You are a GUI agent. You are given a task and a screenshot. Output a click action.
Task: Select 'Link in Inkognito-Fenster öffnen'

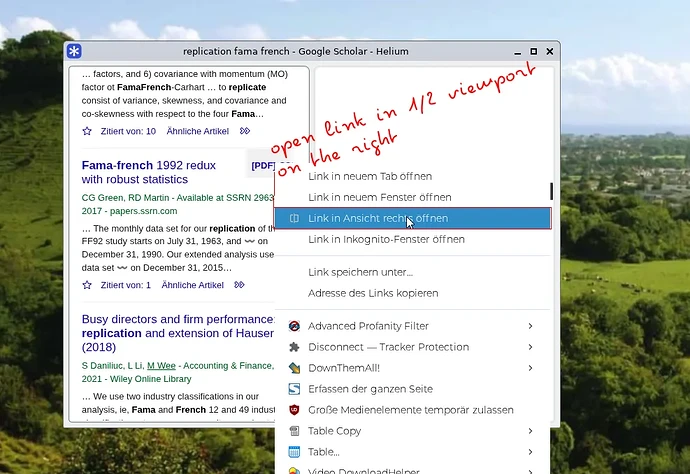412,239
